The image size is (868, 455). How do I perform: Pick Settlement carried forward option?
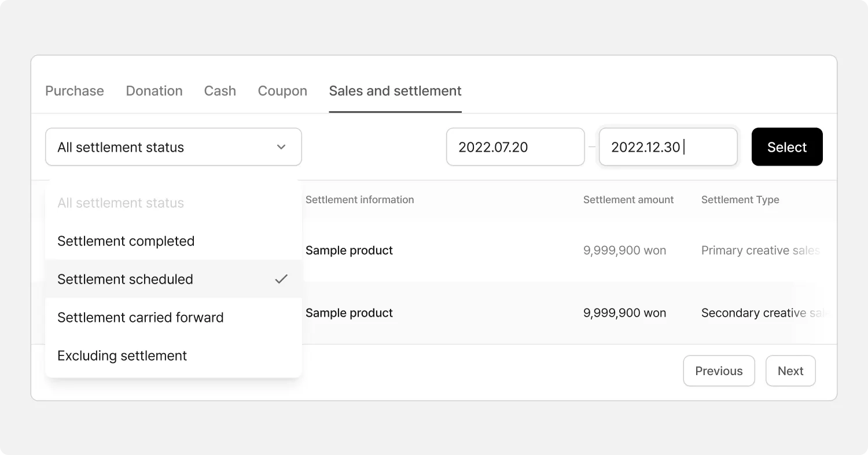click(x=141, y=318)
